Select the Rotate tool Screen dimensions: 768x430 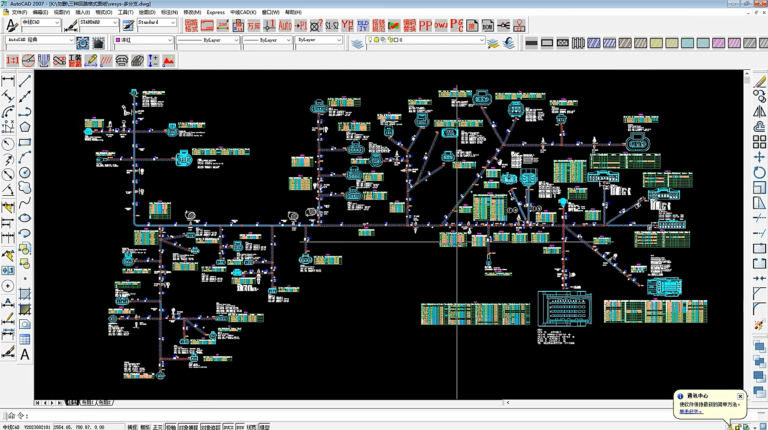coord(760,172)
